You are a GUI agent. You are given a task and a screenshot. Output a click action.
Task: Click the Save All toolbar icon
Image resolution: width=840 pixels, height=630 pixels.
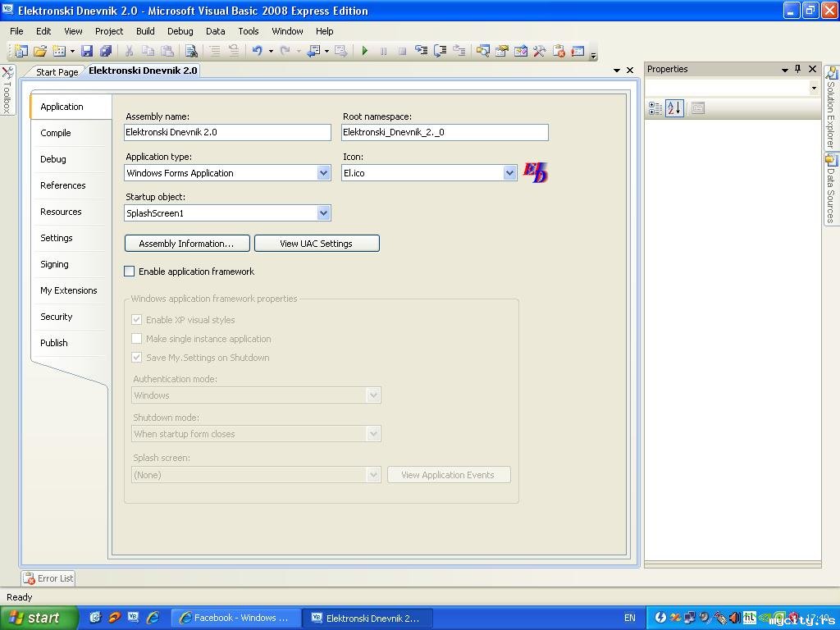point(106,51)
